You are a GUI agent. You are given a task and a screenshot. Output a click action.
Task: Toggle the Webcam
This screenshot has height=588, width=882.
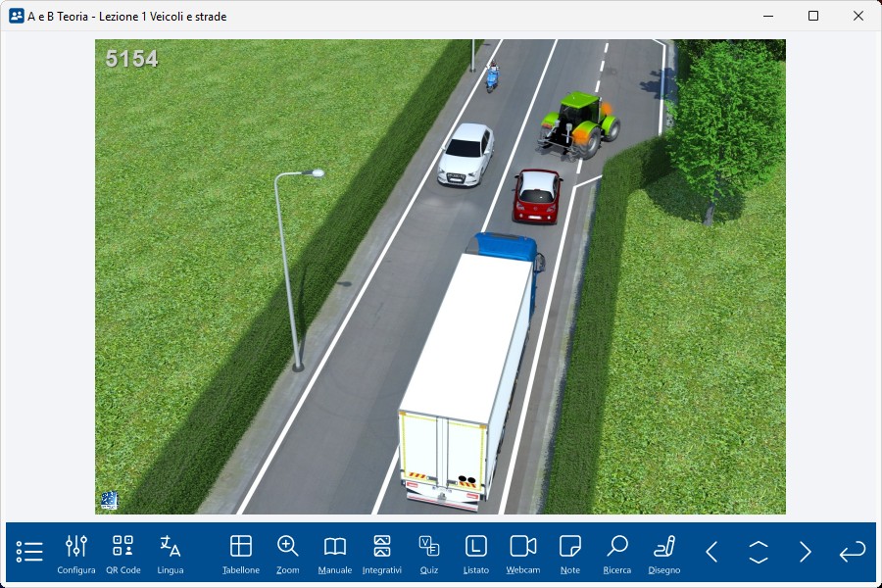[x=523, y=553]
